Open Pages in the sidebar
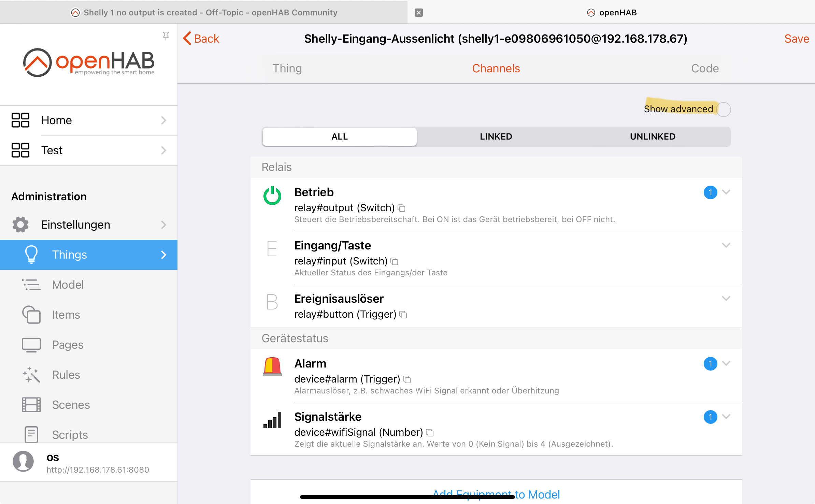The width and height of the screenshot is (815, 504). click(89, 345)
